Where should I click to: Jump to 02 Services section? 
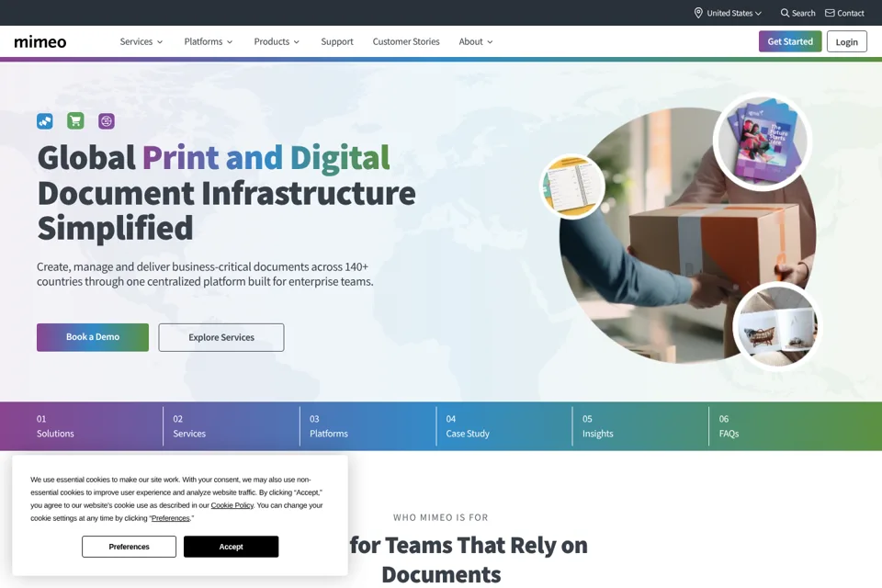(189, 426)
